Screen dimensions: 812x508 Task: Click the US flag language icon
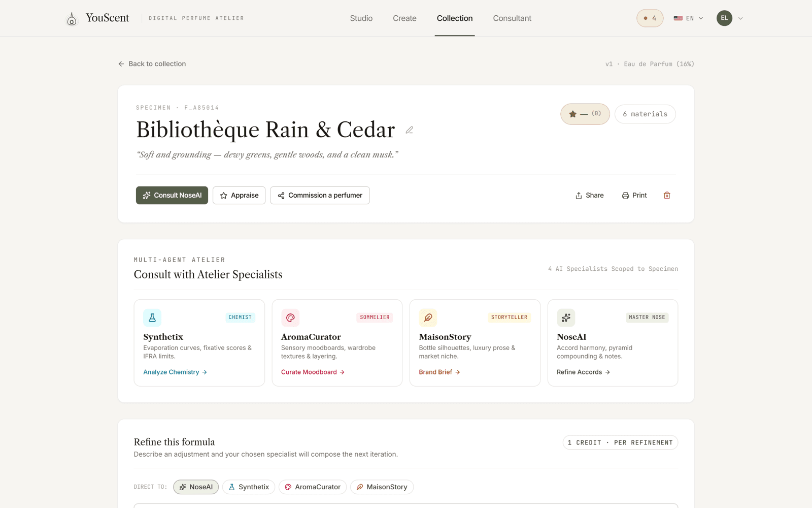click(x=678, y=18)
